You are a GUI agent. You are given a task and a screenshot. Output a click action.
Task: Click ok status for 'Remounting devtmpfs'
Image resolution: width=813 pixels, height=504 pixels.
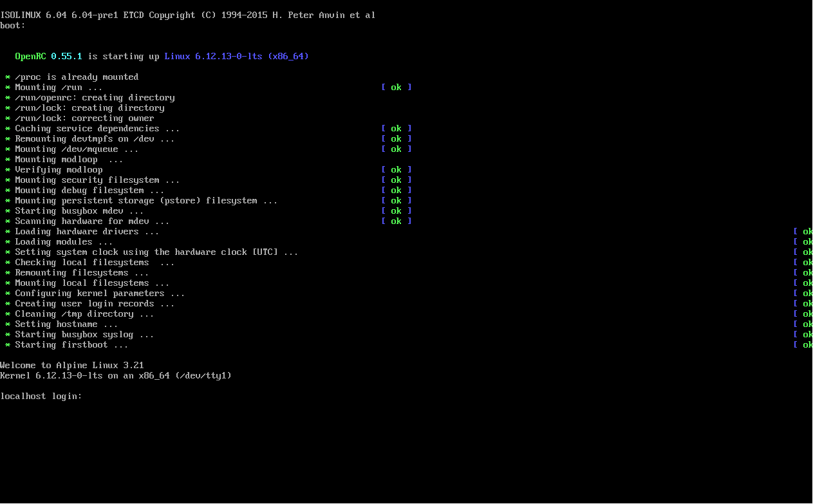tap(397, 139)
